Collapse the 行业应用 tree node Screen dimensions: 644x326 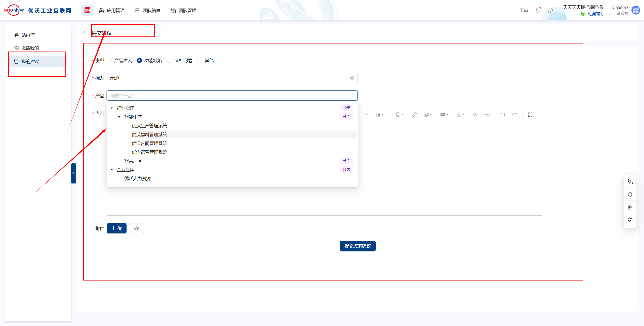pyautogui.click(x=112, y=108)
